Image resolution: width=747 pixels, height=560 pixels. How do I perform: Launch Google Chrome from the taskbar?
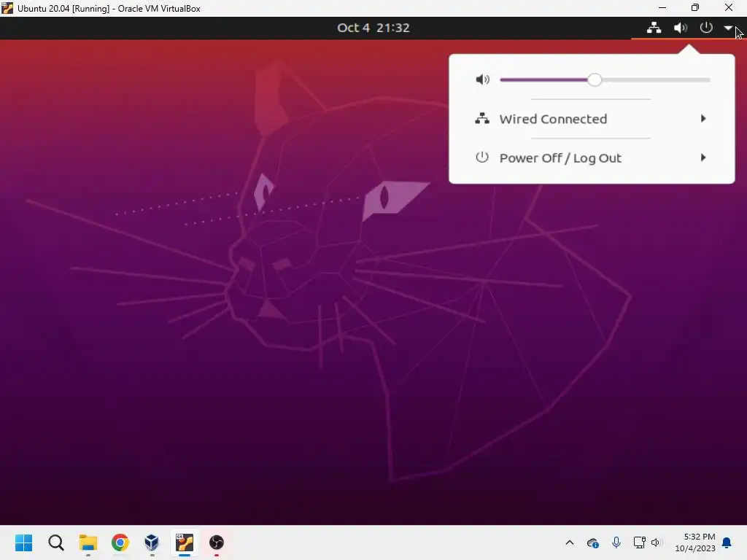tap(120, 542)
